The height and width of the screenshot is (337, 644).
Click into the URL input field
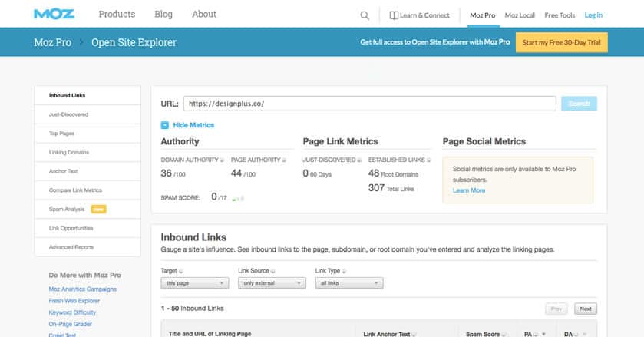click(x=370, y=104)
